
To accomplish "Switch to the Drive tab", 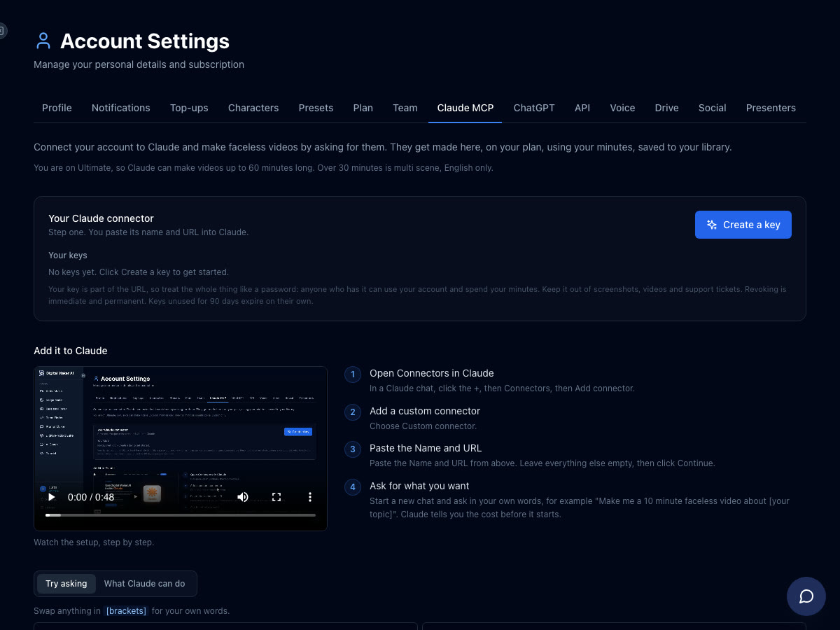I will (x=667, y=108).
